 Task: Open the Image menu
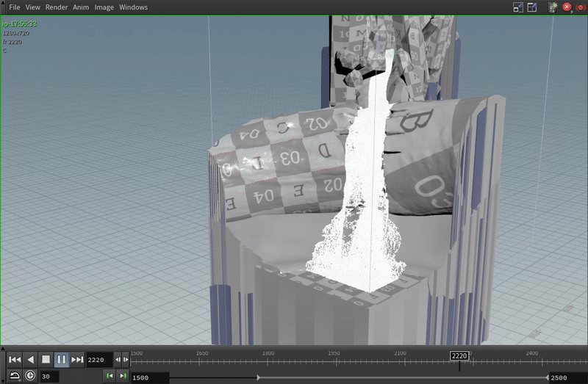(x=104, y=7)
